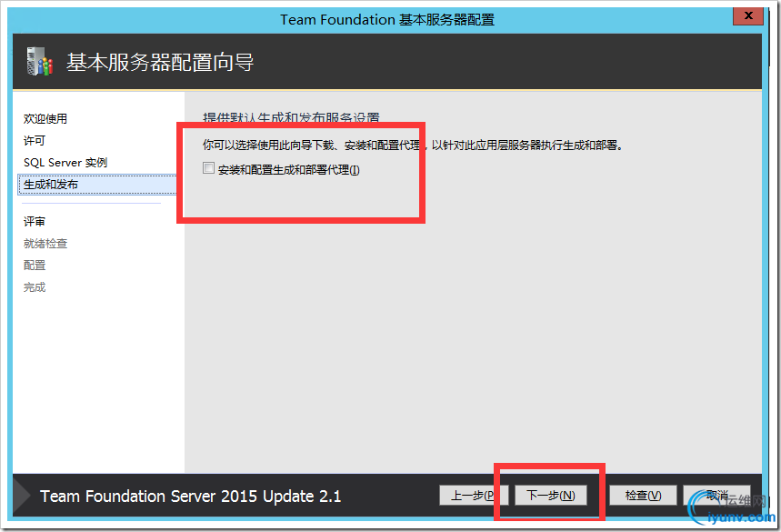The image size is (781, 532).
Task: Tick the 安装和配置生成和部署代理 checkbox
Action: coord(209,168)
